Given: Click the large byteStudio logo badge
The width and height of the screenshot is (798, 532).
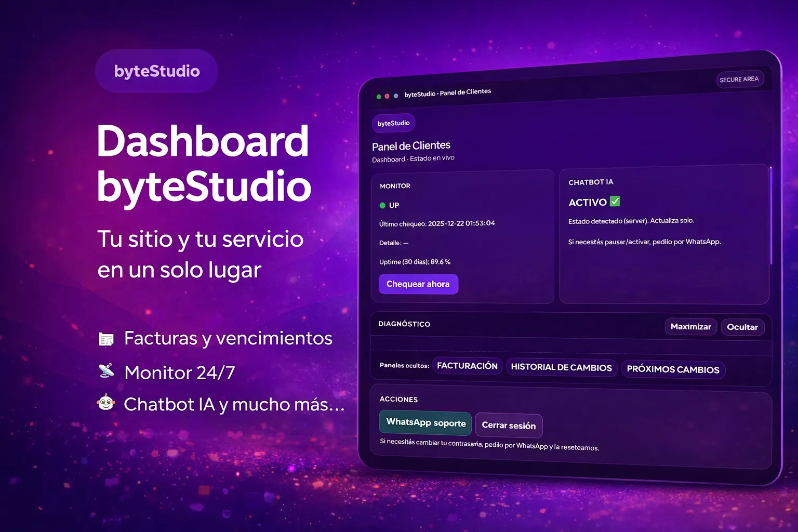Looking at the screenshot, I should tap(156, 71).
